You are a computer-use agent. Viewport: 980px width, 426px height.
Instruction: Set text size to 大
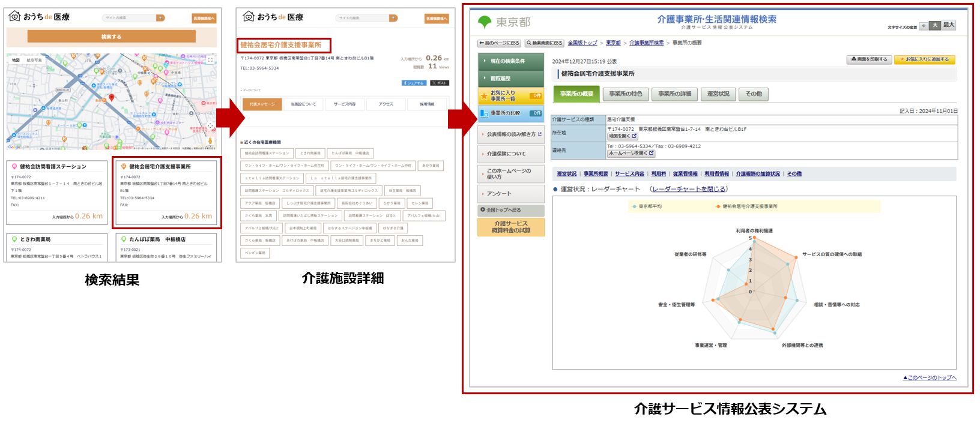(x=935, y=26)
